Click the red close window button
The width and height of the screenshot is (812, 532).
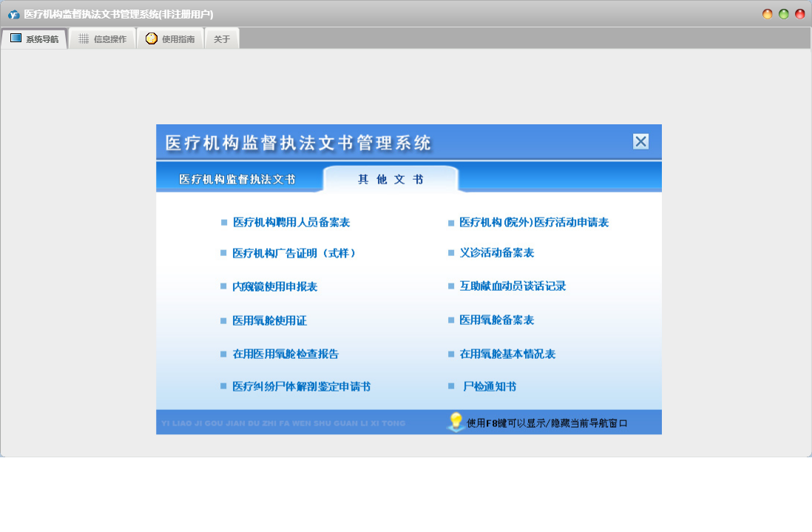799,14
